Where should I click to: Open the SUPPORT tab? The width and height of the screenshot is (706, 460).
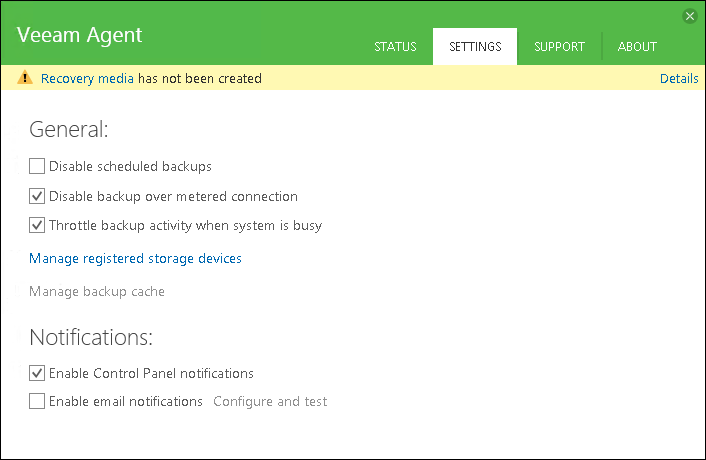559,47
